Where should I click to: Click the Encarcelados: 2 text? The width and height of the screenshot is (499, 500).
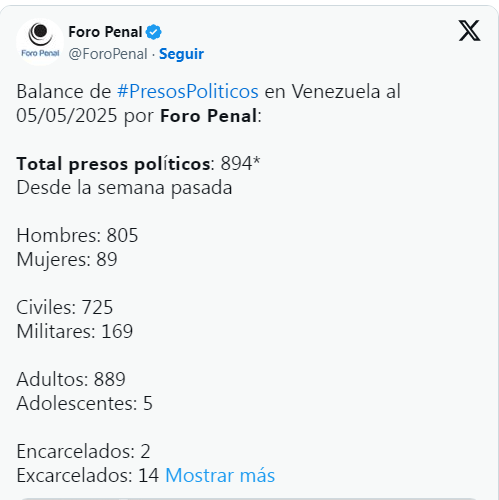[83, 451]
